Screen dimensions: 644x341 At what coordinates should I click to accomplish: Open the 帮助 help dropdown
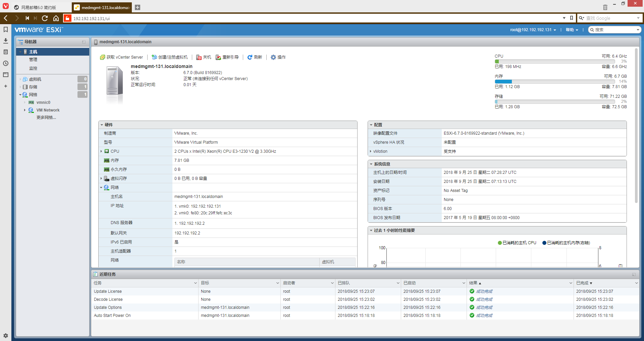click(572, 30)
